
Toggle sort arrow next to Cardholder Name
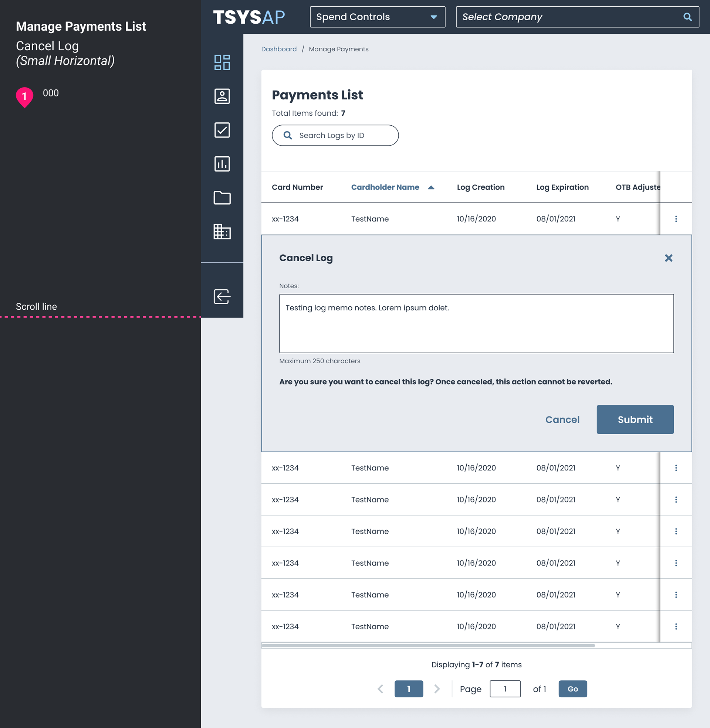(431, 187)
